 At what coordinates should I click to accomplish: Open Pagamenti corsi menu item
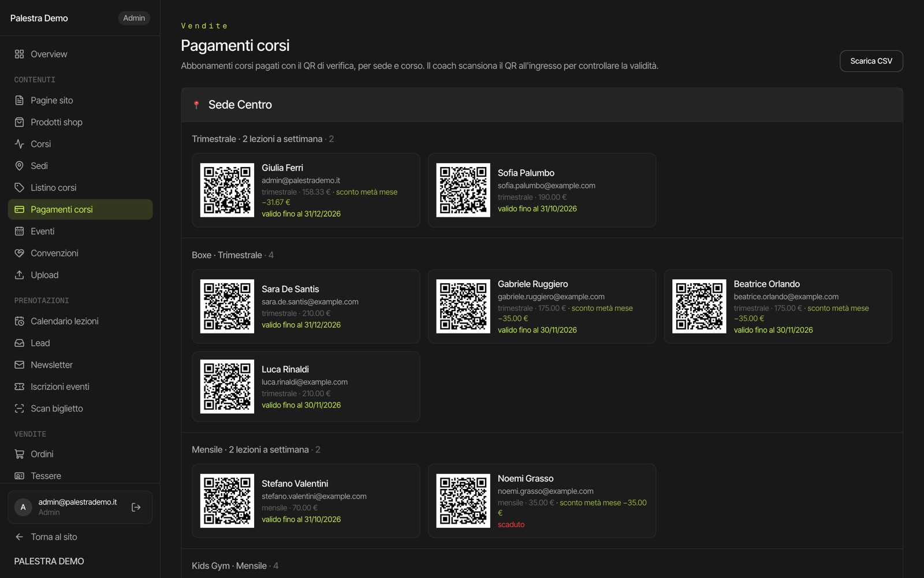click(x=80, y=209)
